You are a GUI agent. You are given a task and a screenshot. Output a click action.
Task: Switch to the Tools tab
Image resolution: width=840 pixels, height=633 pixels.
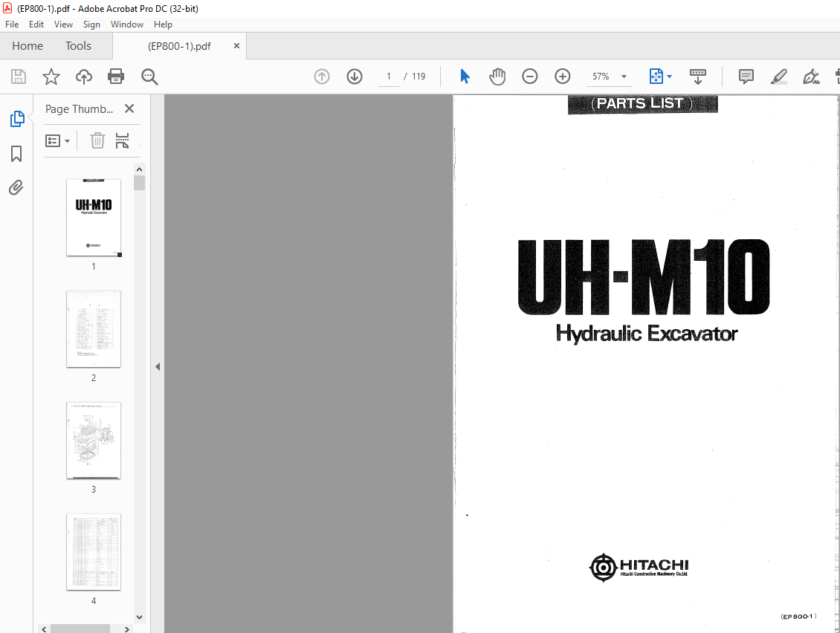[x=78, y=46]
